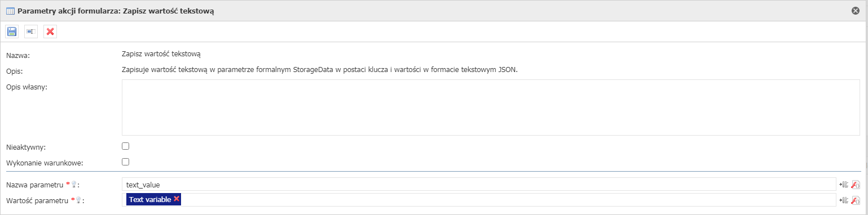Viewport: 868px width, 215px height.
Task: Click the Wykonanie warunkowe label
Action: (45, 163)
